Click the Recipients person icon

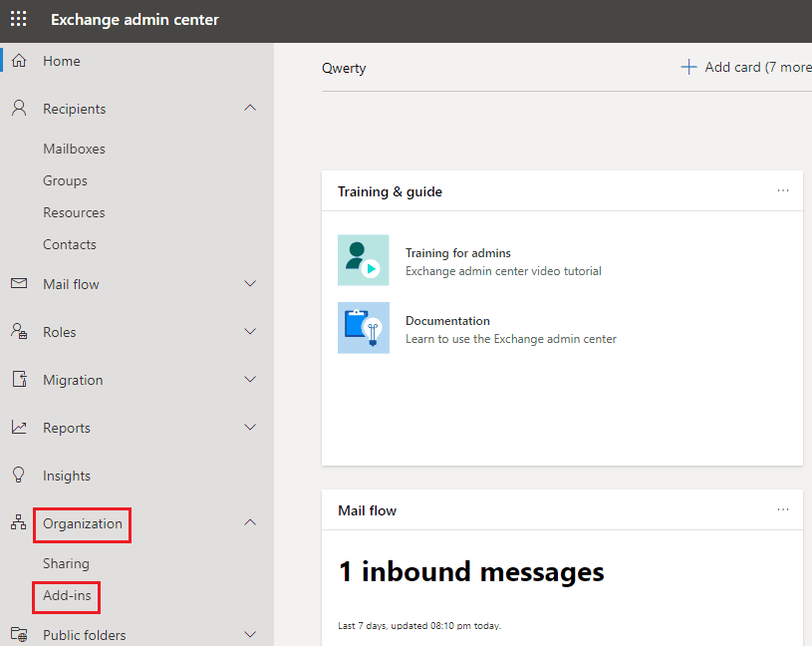(x=19, y=109)
